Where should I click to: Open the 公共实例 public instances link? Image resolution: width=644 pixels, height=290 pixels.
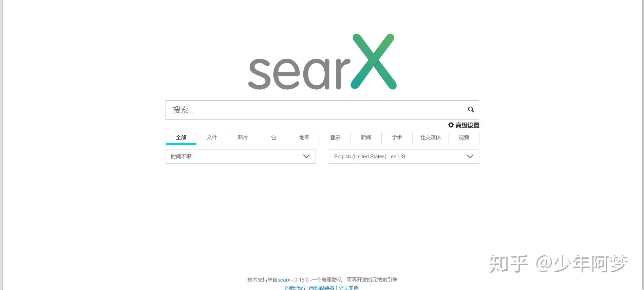(x=348, y=288)
